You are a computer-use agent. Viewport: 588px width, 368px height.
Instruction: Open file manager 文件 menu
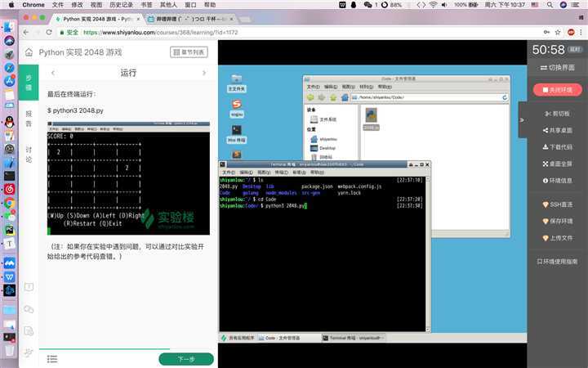[x=313, y=87]
